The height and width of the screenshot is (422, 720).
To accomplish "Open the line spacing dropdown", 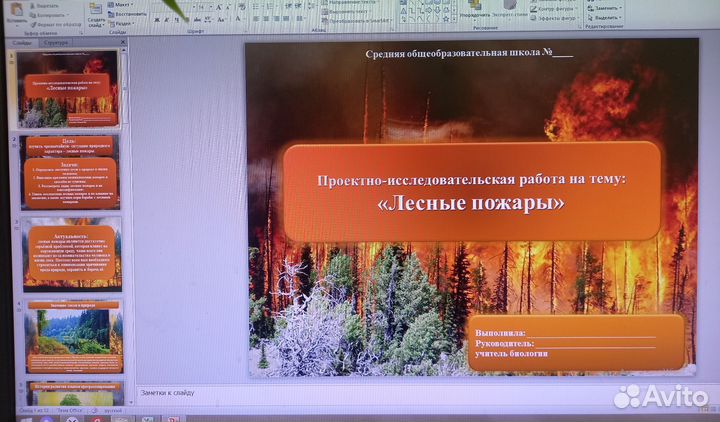I will [x=311, y=6].
